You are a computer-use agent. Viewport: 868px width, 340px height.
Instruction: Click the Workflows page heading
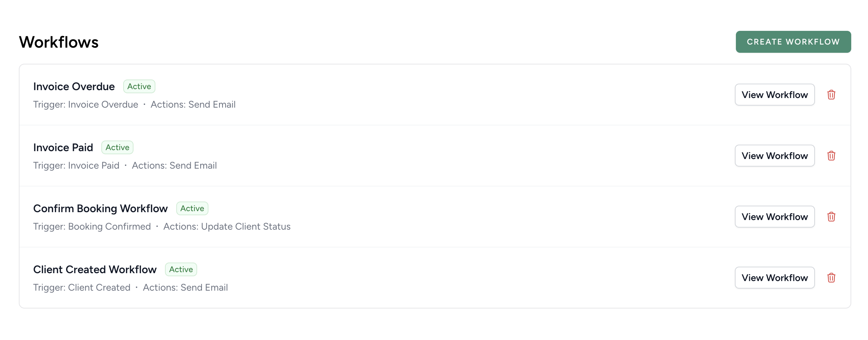point(59,42)
